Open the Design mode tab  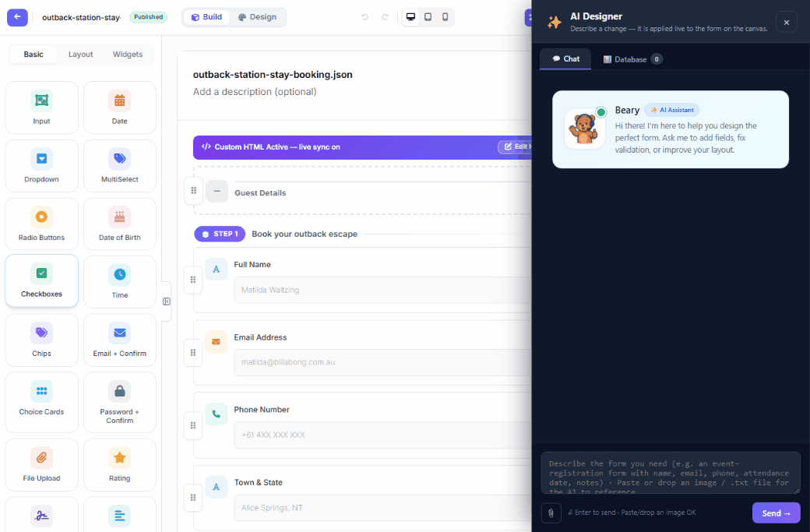(x=257, y=17)
